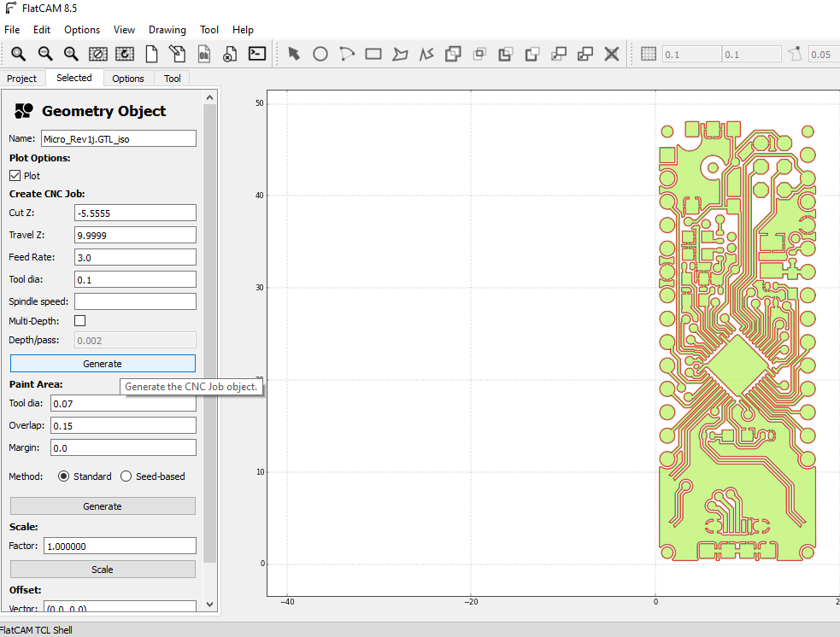The image size is (840, 637).
Task: Click the Margin input field
Action: tap(123, 447)
